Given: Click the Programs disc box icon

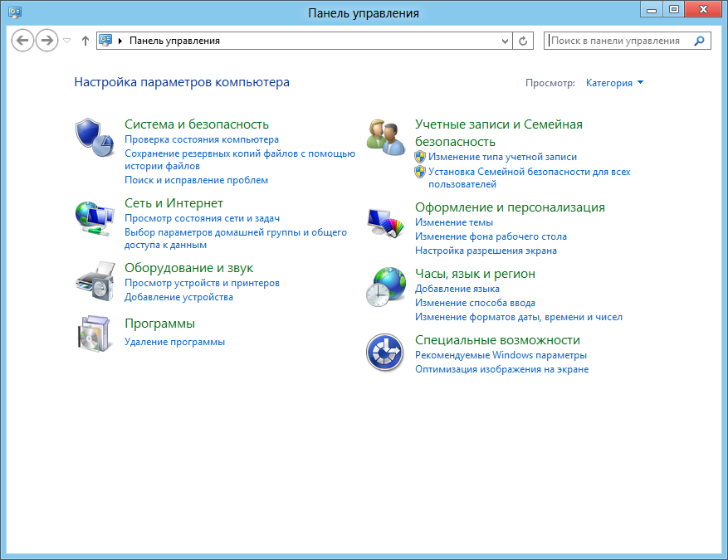Looking at the screenshot, I should [94, 334].
